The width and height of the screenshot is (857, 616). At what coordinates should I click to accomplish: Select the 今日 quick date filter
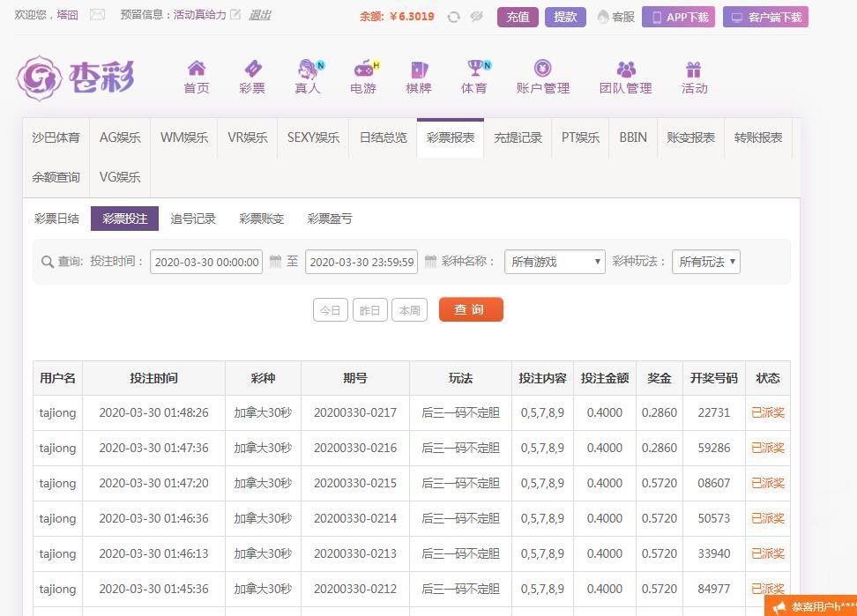[x=330, y=310]
